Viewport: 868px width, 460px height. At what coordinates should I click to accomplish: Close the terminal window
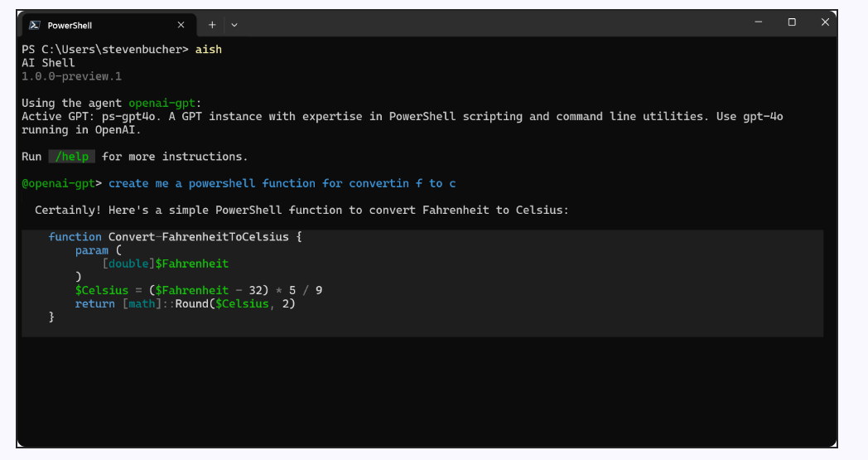pos(825,22)
